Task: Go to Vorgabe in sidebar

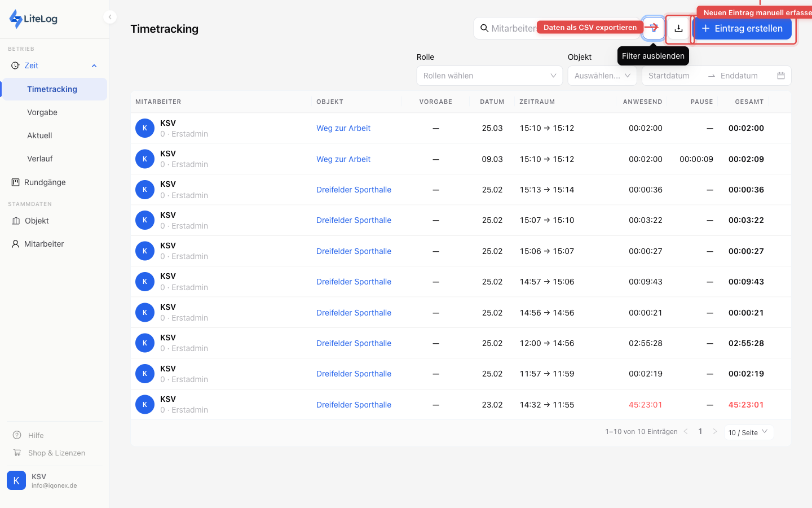Action: click(42, 112)
